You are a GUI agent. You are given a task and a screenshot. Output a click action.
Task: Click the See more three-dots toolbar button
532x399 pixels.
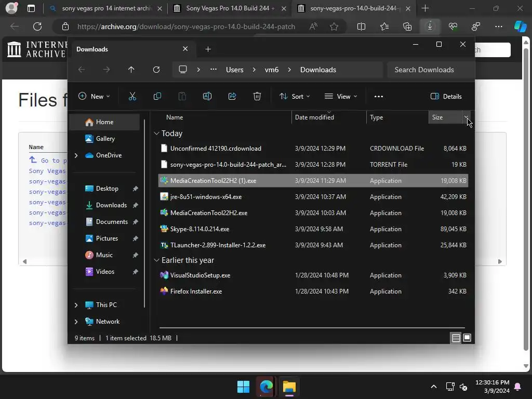tap(379, 96)
